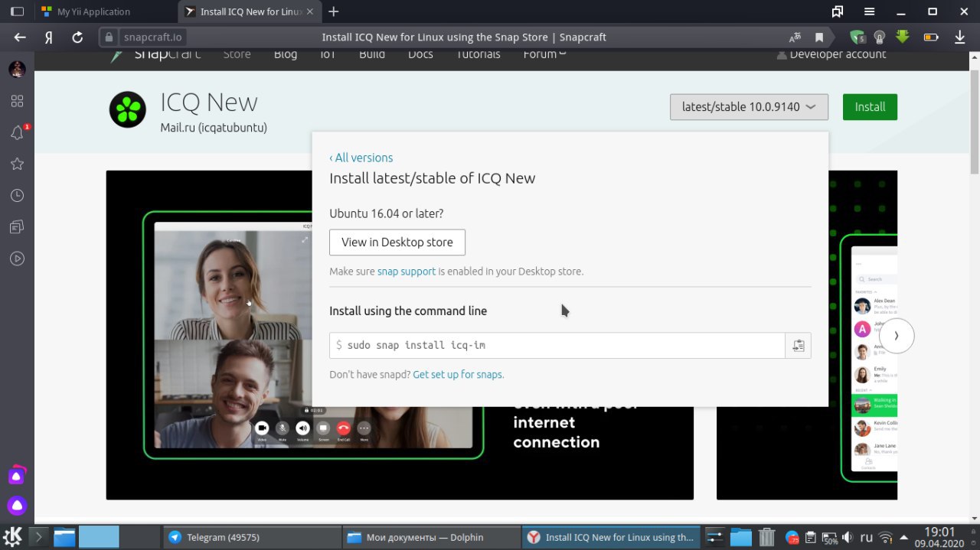Show browser downloads
This screenshot has height=550, width=980.
tap(960, 37)
